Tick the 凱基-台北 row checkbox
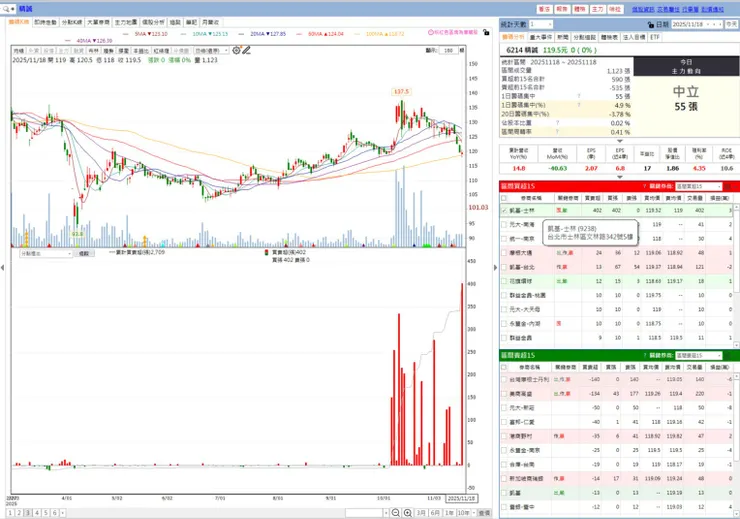 [x=504, y=267]
